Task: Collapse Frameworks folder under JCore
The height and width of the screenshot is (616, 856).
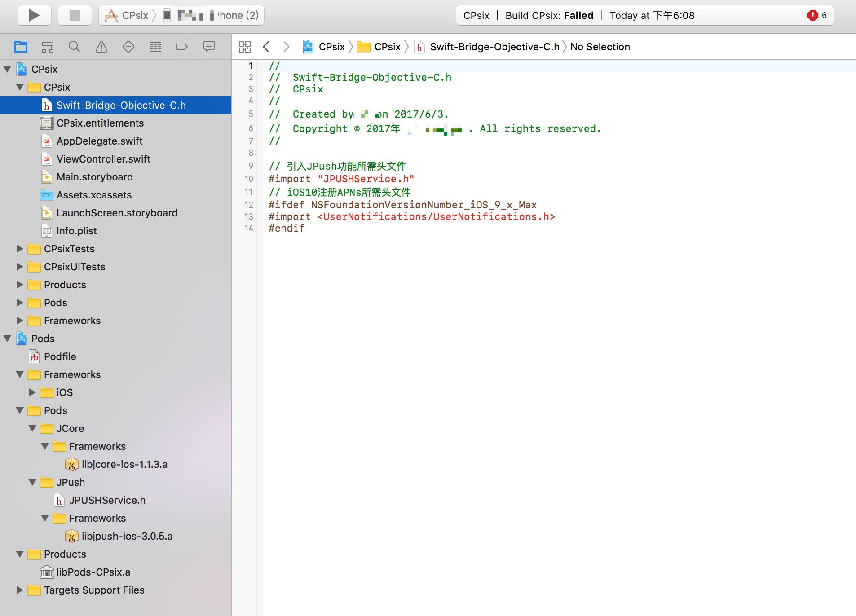Action: coord(45,446)
